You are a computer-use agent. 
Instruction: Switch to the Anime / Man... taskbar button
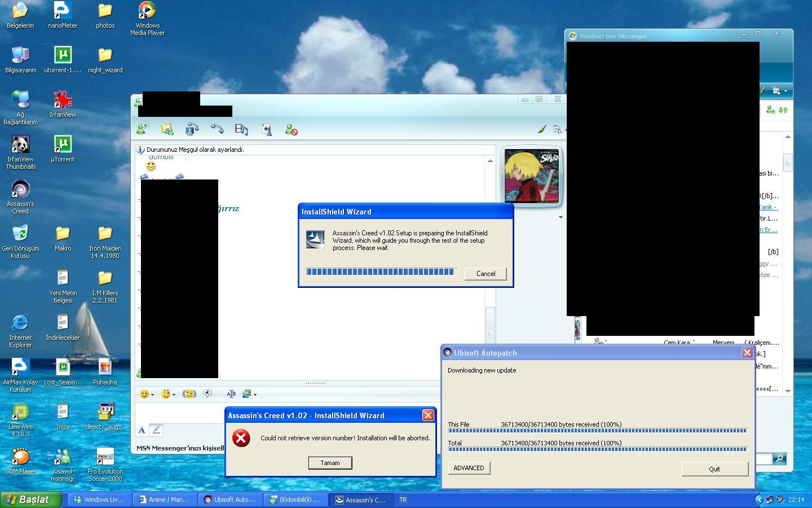165,500
